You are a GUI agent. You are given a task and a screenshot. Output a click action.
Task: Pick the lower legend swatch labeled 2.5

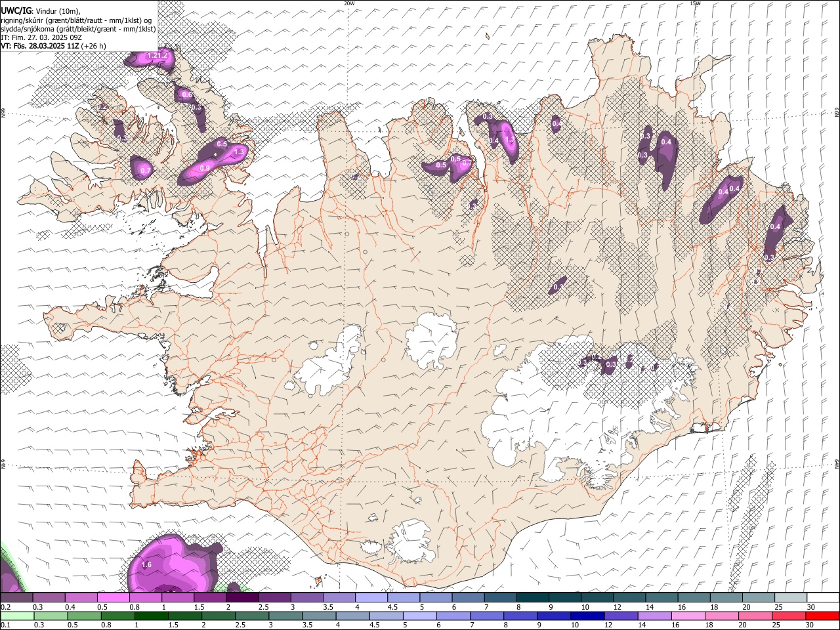pos(251,616)
